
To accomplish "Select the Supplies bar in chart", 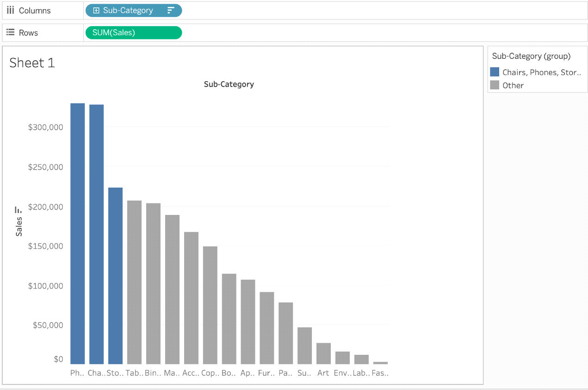I will coord(305,346).
